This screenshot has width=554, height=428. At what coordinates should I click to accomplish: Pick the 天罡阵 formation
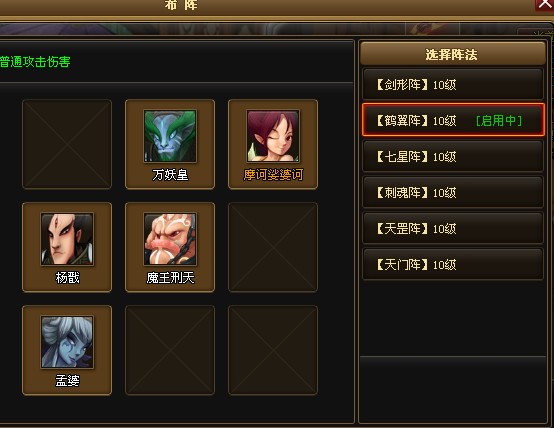[453, 229]
